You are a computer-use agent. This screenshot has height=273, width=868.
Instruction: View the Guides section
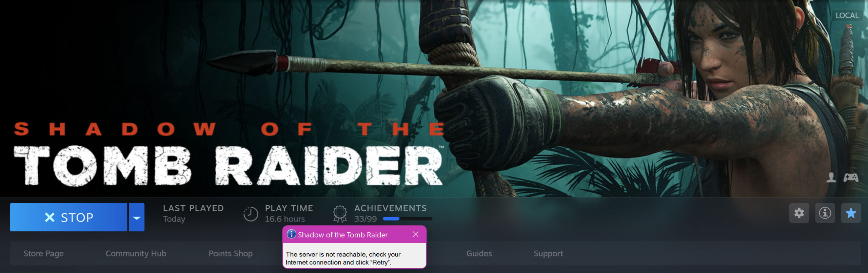pyautogui.click(x=479, y=253)
